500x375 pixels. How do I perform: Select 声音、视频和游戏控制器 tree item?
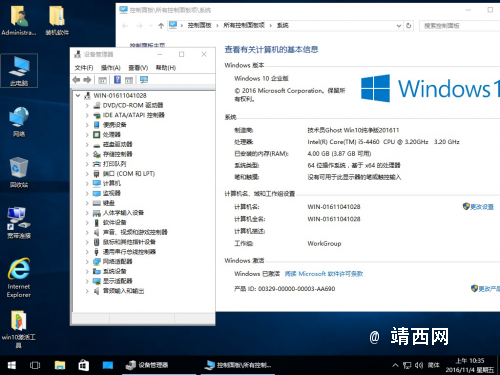tap(135, 232)
